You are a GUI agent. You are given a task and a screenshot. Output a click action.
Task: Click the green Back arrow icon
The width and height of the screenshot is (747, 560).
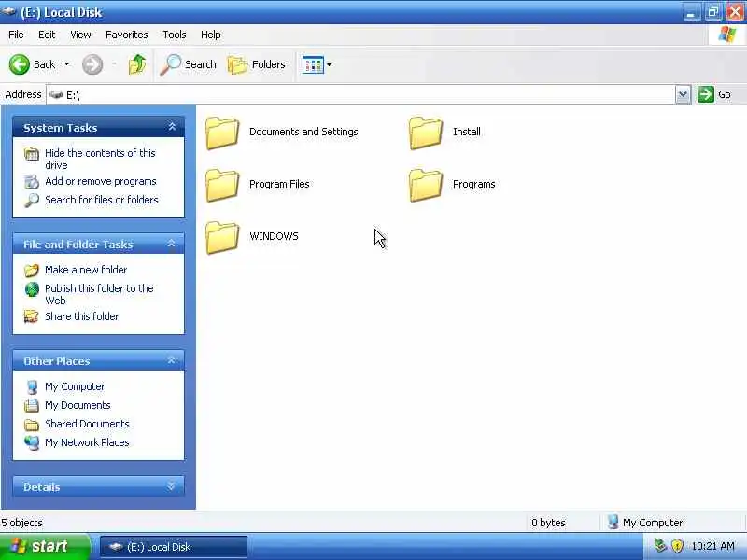click(x=19, y=64)
